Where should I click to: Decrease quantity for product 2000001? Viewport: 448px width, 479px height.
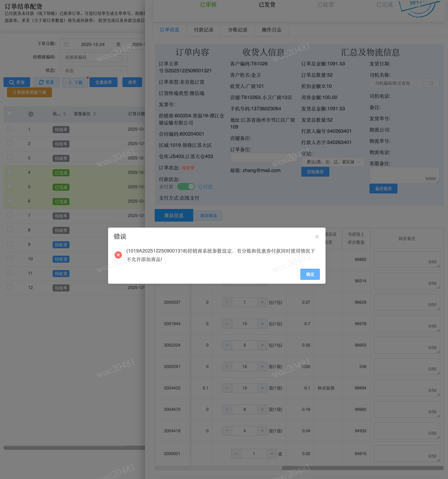click(236, 454)
